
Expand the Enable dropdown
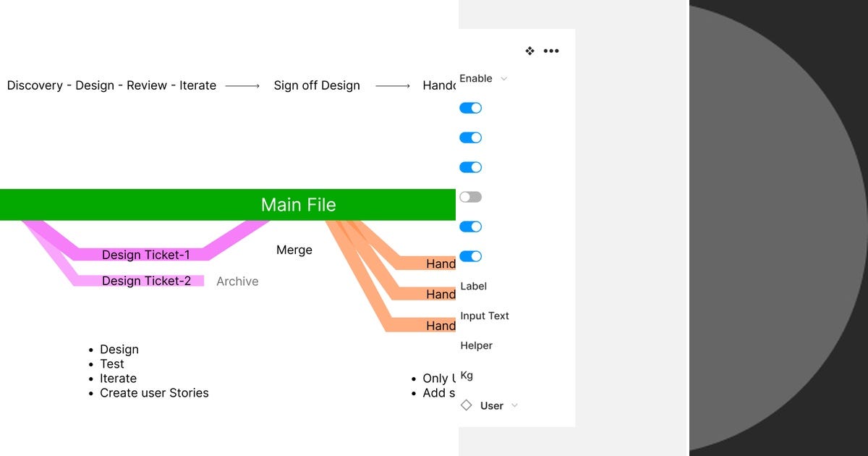(503, 78)
